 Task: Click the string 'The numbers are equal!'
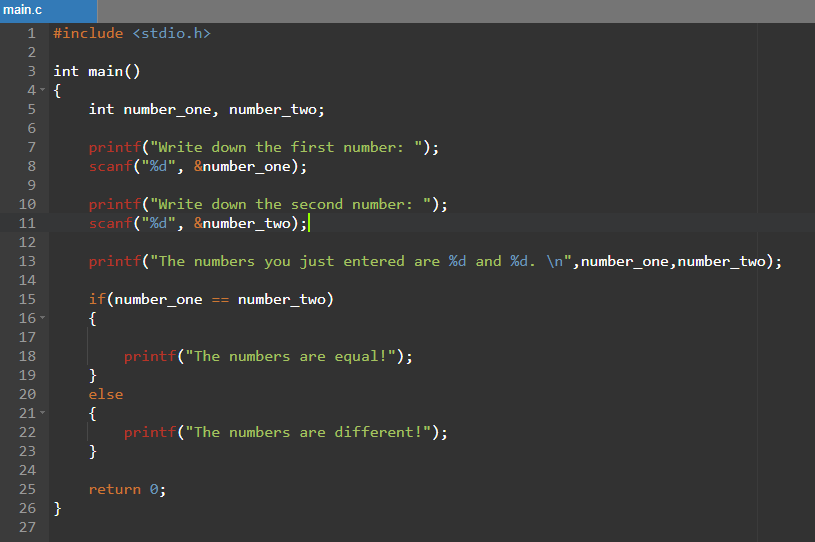click(x=291, y=356)
